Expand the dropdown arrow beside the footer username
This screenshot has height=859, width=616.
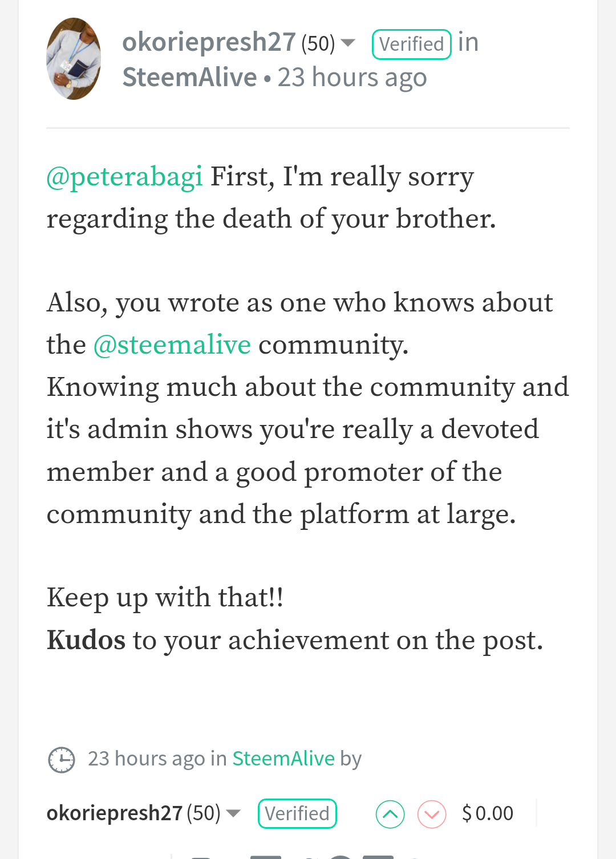click(x=233, y=813)
